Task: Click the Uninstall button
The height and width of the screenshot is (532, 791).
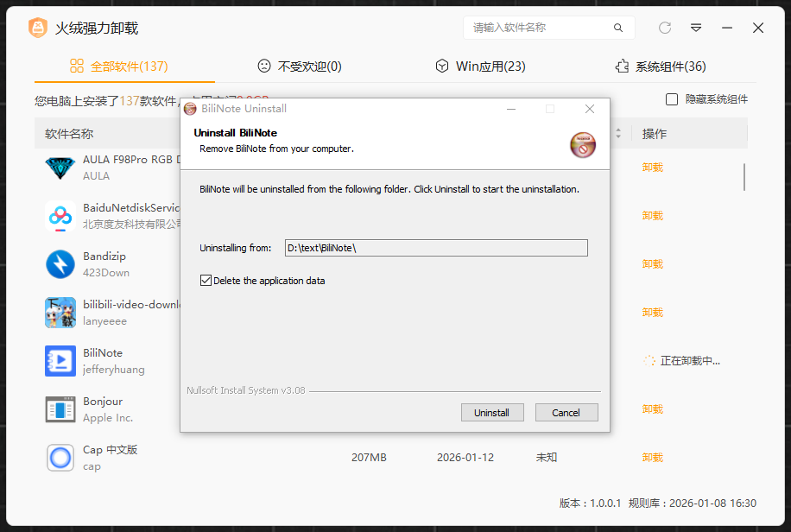Action: pos(491,413)
